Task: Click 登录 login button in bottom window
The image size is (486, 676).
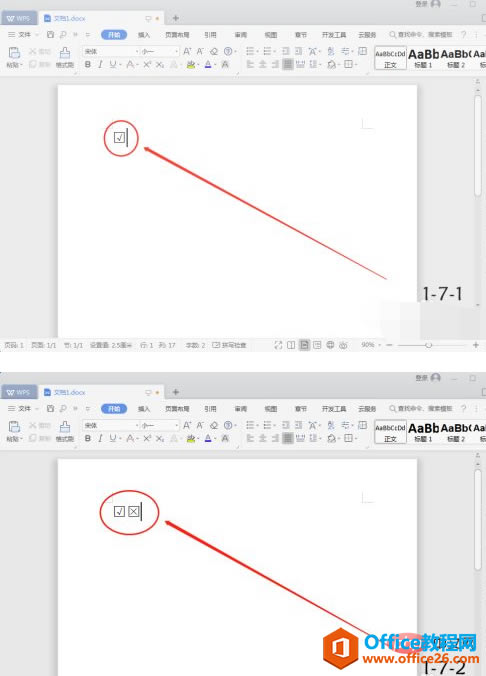Action: click(x=428, y=378)
